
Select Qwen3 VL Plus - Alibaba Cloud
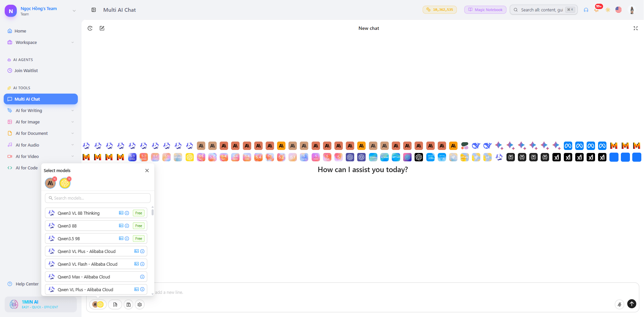(96, 251)
